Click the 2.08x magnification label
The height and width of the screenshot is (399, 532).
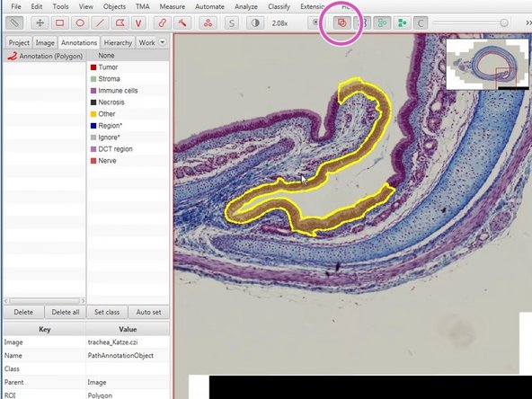[x=279, y=23]
